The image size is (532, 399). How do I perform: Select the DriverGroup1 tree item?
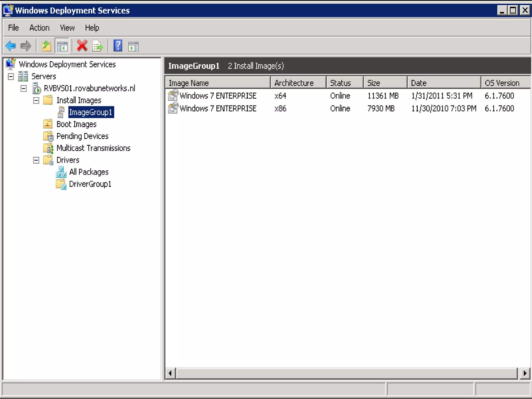[x=90, y=184]
